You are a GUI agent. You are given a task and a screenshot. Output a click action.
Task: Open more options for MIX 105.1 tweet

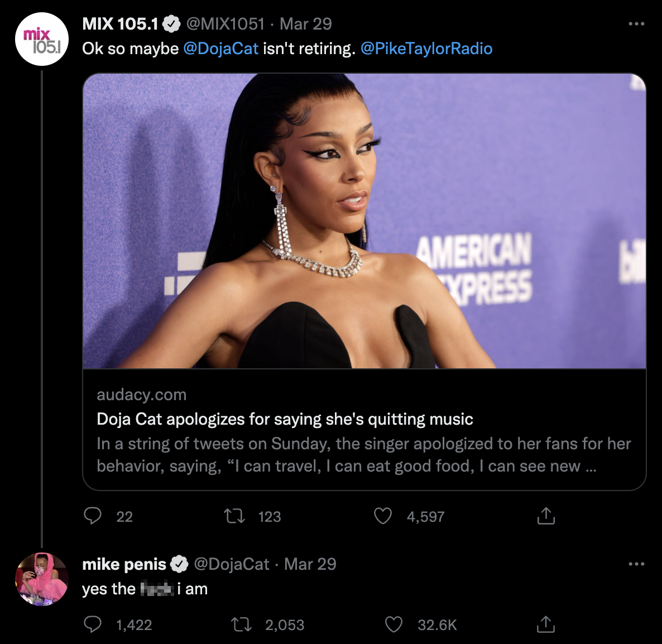tap(636, 24)
